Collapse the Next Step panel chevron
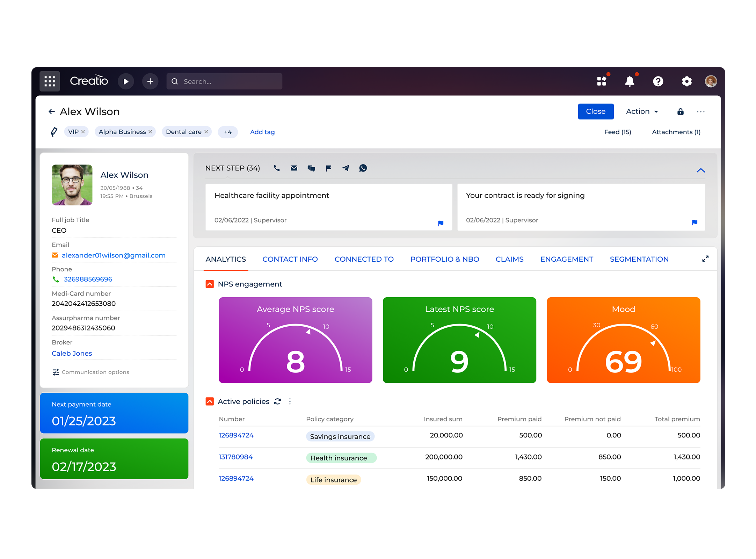 (x=700, y=170)
